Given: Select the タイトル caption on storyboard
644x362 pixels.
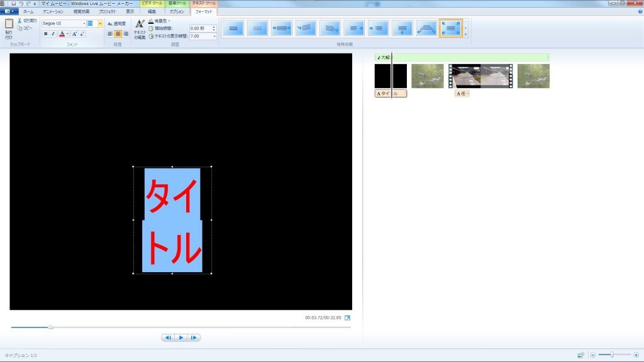Looking at the screenshot, I should pyautogui.click(x=391, y=93).
